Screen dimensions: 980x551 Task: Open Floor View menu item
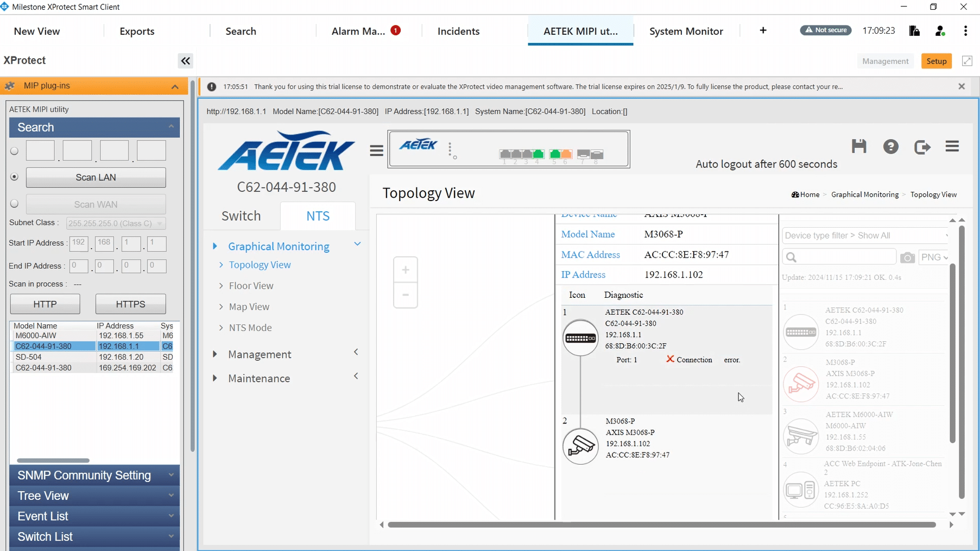coord(251,286)
